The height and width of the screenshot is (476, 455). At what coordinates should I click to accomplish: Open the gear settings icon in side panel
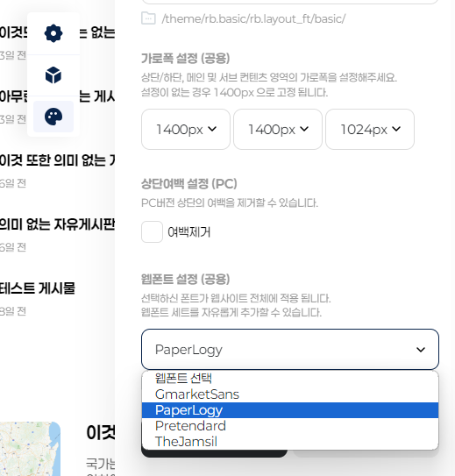tap(53, 33)
